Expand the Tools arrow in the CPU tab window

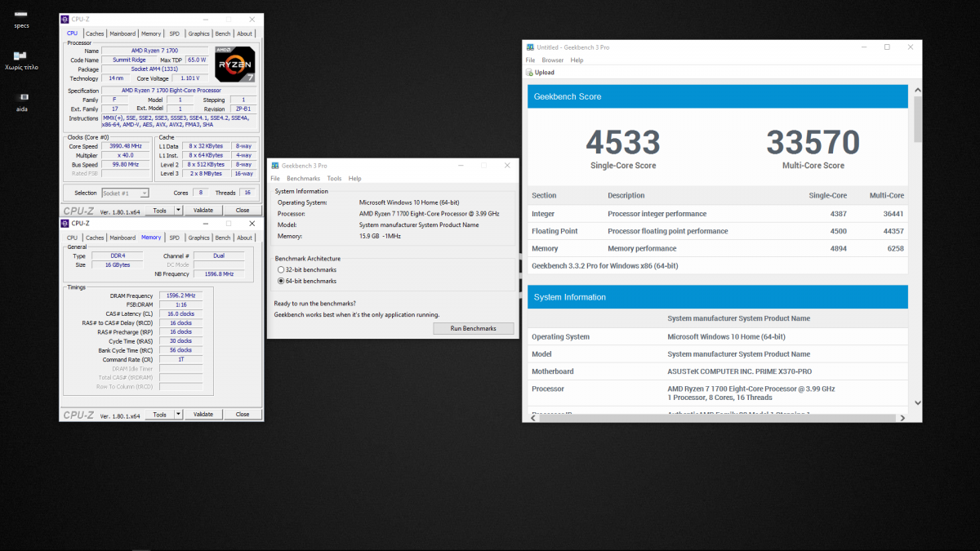178,210
